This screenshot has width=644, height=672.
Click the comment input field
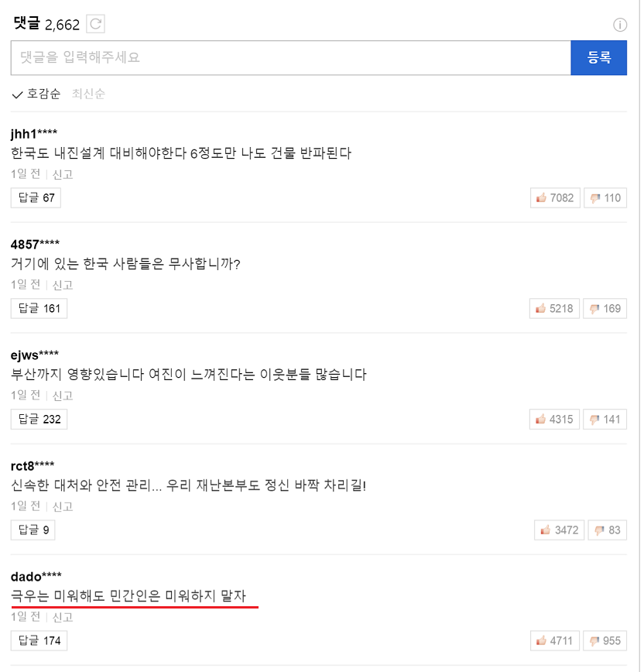[x=290, y=57]
